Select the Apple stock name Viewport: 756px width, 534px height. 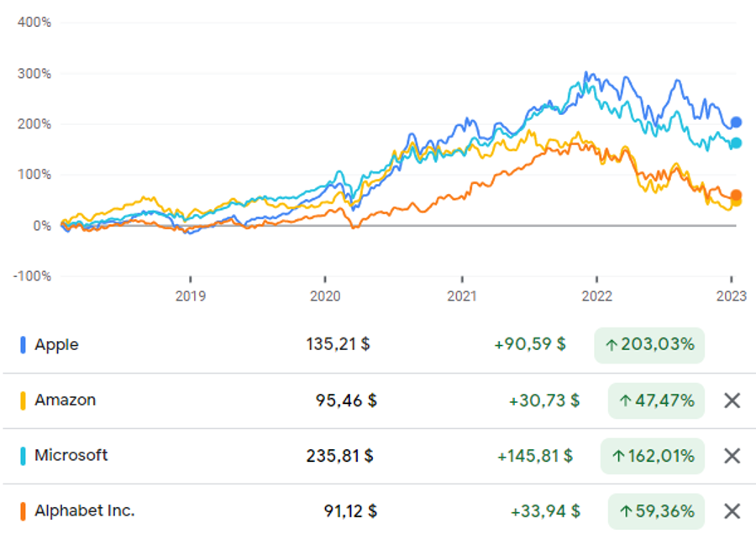point(56,345)
